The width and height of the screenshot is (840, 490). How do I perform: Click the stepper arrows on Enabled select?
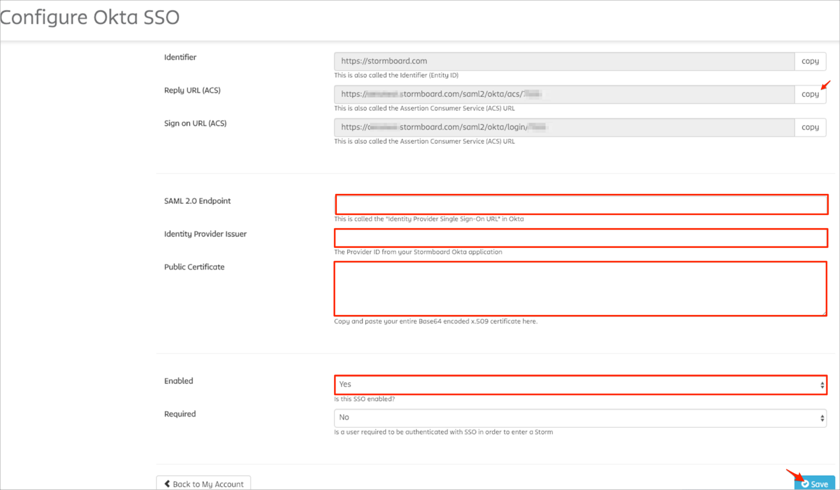point(822,385)
